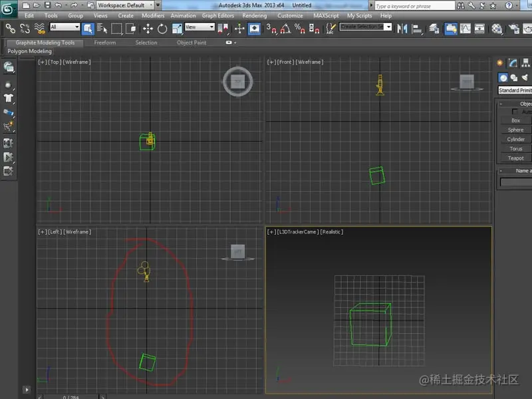Open the Render Setup teapot icon
Screen dimensions: 532x399
[x=513, y=29]
